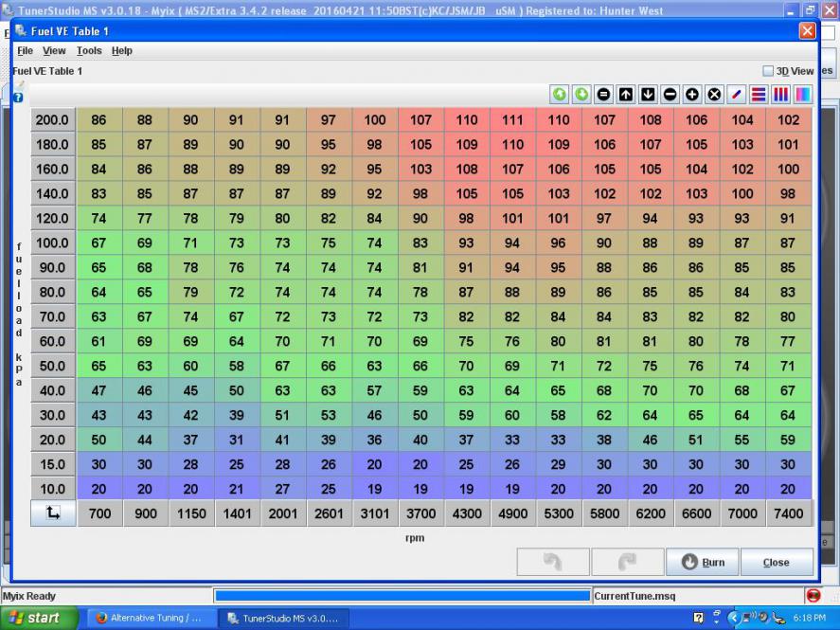Click the Burn button
This screenshot has width=840, height=630.
click(703, 562)
